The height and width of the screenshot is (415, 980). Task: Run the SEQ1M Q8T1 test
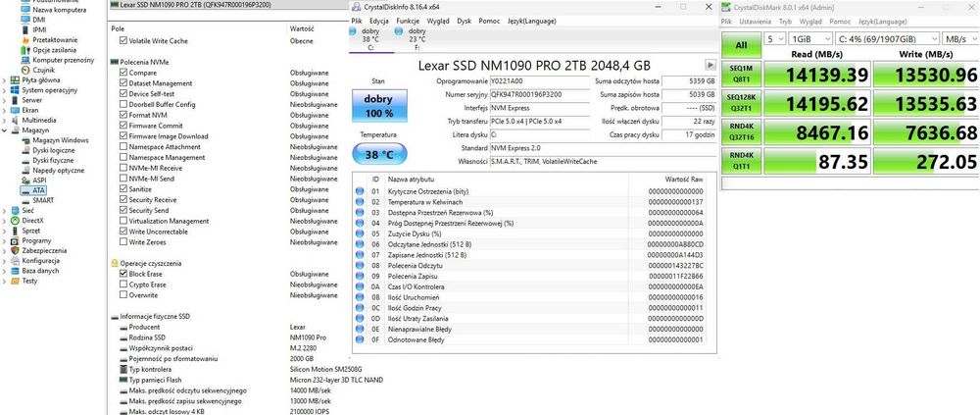(x=741, y=75)
